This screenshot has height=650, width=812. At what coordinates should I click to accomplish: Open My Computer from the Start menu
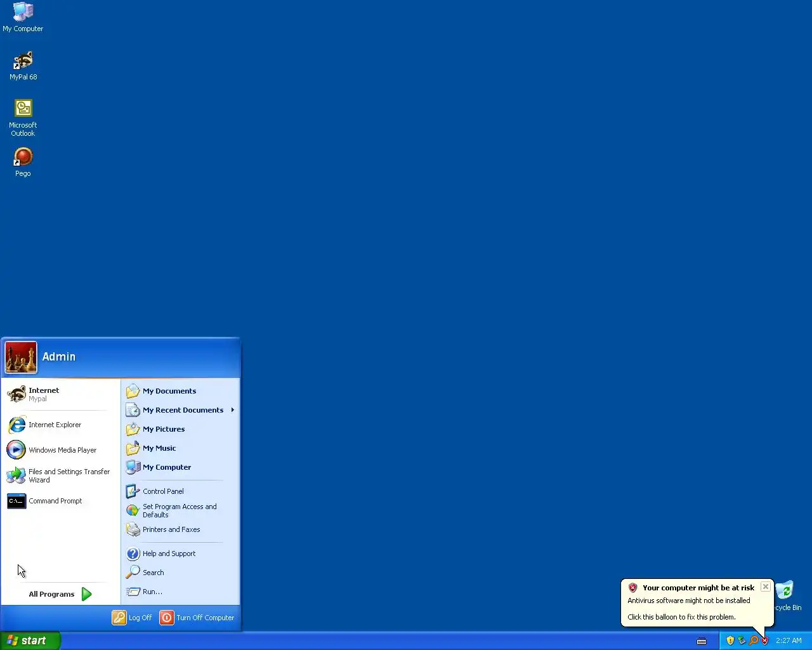[180, 467]
